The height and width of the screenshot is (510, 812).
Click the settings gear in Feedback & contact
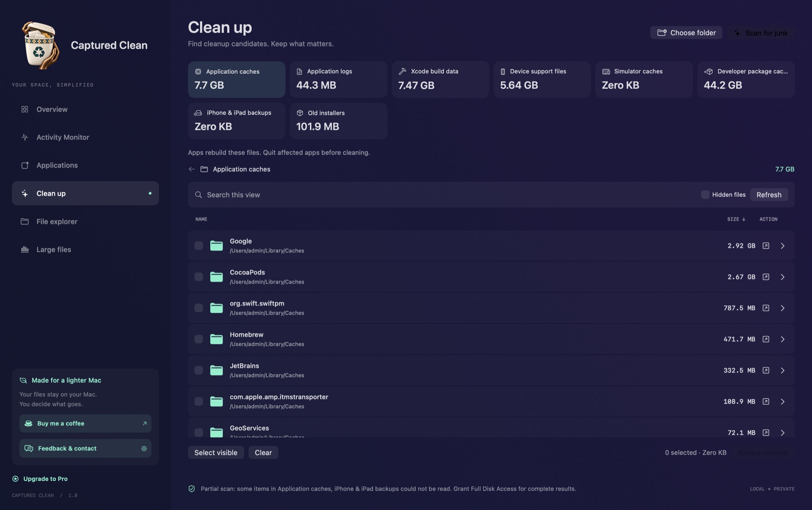pos(144,449)
